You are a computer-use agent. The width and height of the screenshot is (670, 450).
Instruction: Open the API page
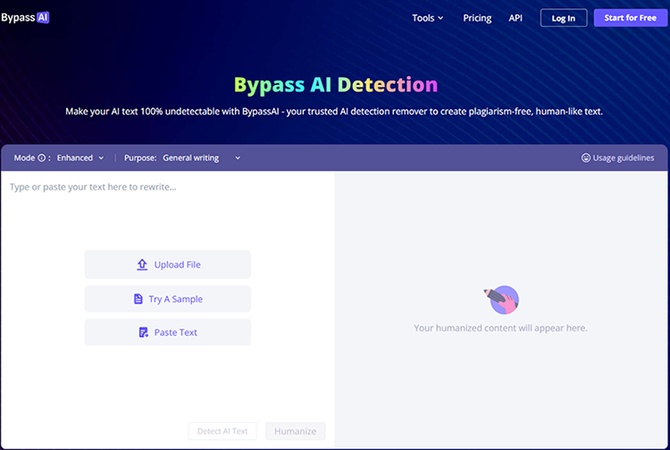tap(515, 18)
